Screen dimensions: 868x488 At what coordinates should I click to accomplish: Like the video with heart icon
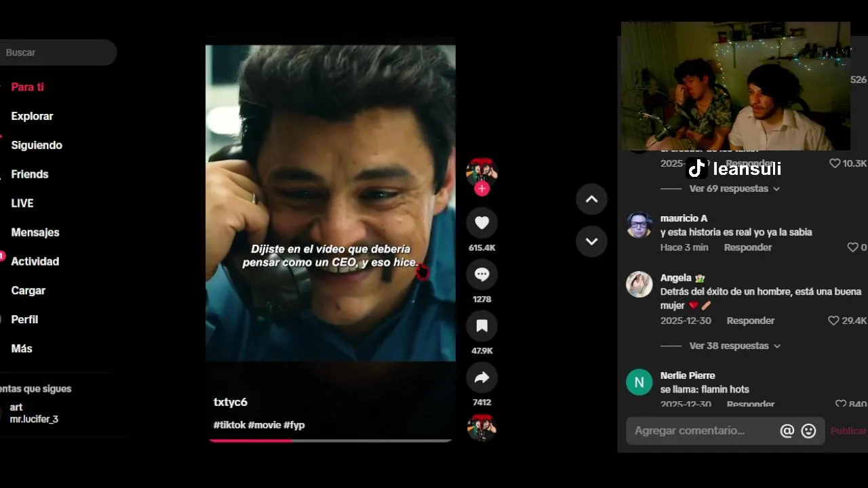[x=481, y=223]
